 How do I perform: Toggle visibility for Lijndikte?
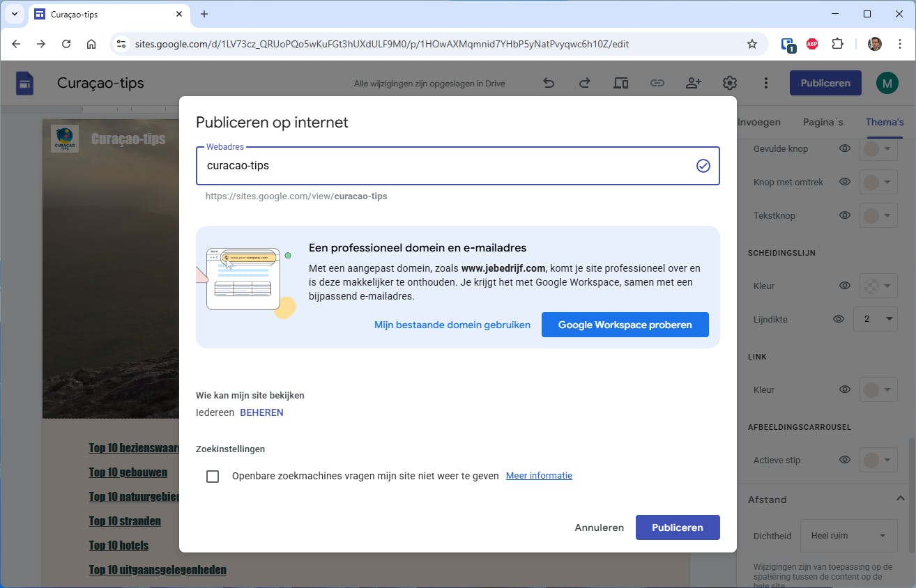[839, 319]
